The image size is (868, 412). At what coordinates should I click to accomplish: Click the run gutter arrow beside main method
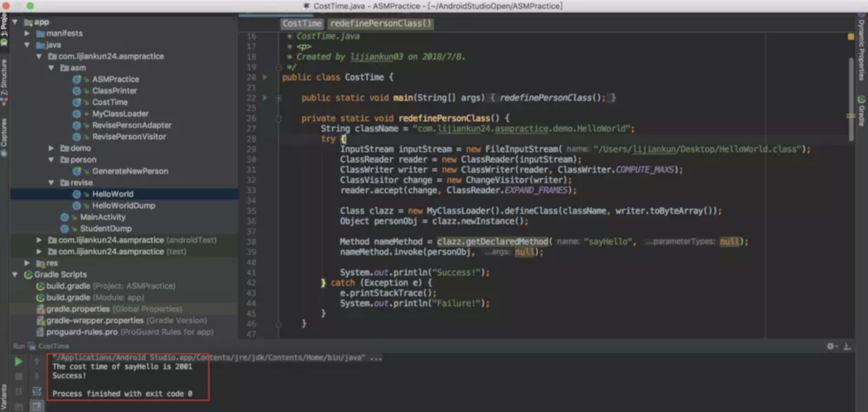tap(265, 98)
